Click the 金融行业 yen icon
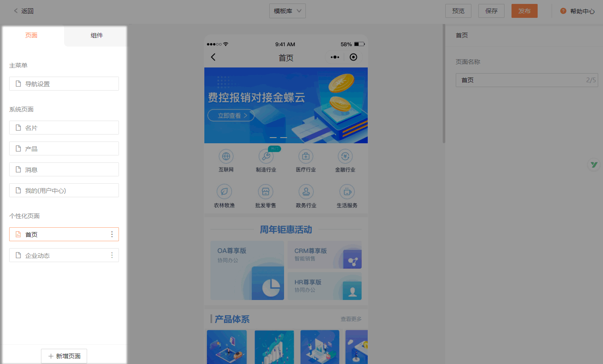Viewport: 603px width, 364px height. pyautogui.click(x=345, y=156)
